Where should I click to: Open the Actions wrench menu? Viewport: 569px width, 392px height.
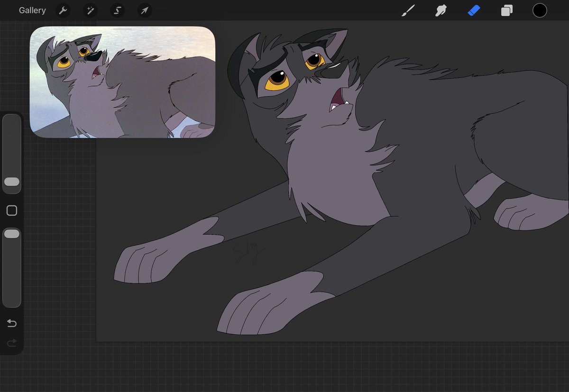tap(63, 10)
